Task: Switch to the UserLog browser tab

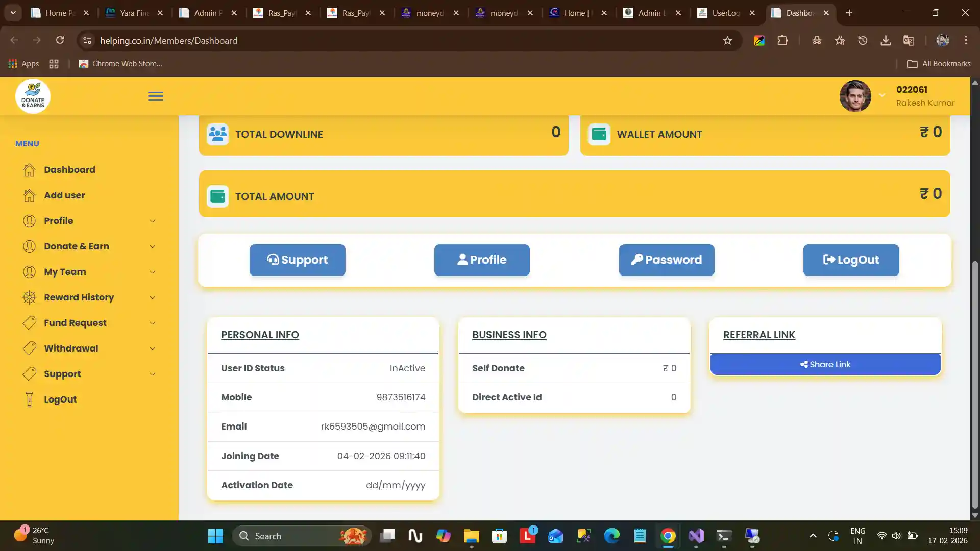Action: point(725,13)
